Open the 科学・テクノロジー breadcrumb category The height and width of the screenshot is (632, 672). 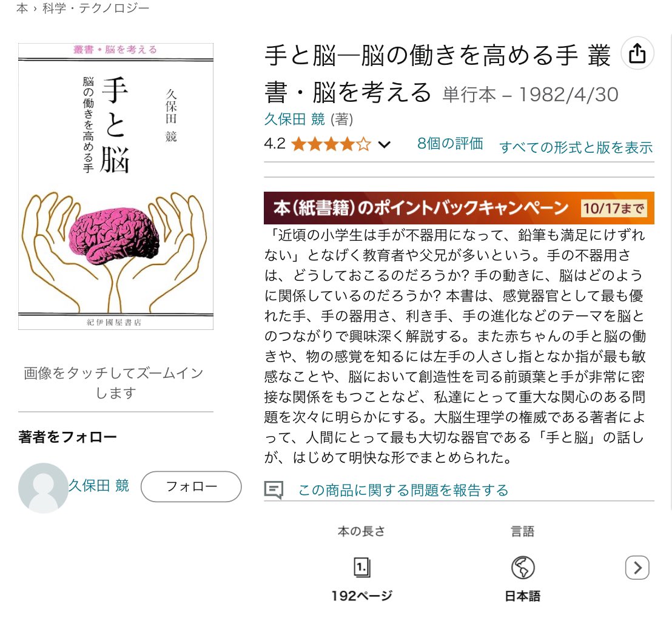(96, 8)
